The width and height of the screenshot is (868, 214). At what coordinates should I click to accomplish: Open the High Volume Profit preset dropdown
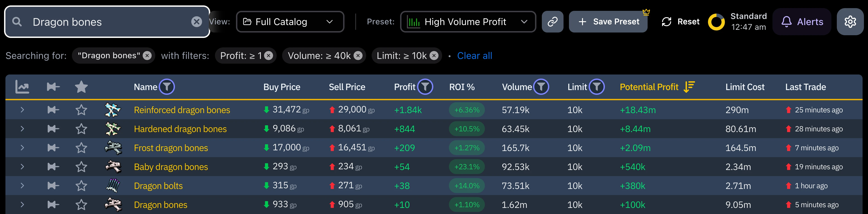tap(468, 22)
